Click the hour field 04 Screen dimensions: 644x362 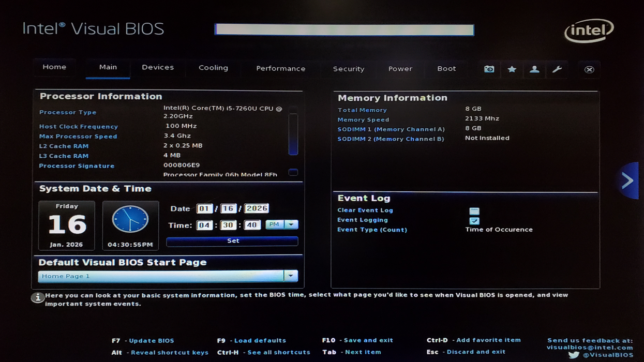coord(204,225)
